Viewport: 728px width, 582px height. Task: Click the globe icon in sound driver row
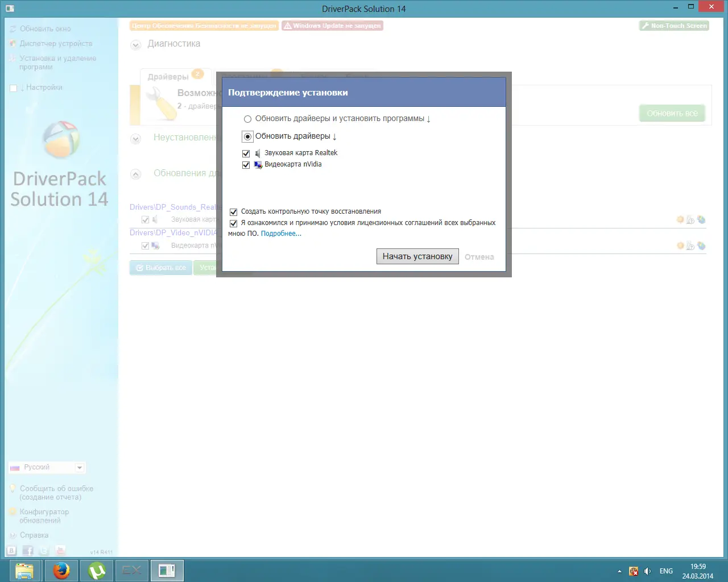[701, 219]
